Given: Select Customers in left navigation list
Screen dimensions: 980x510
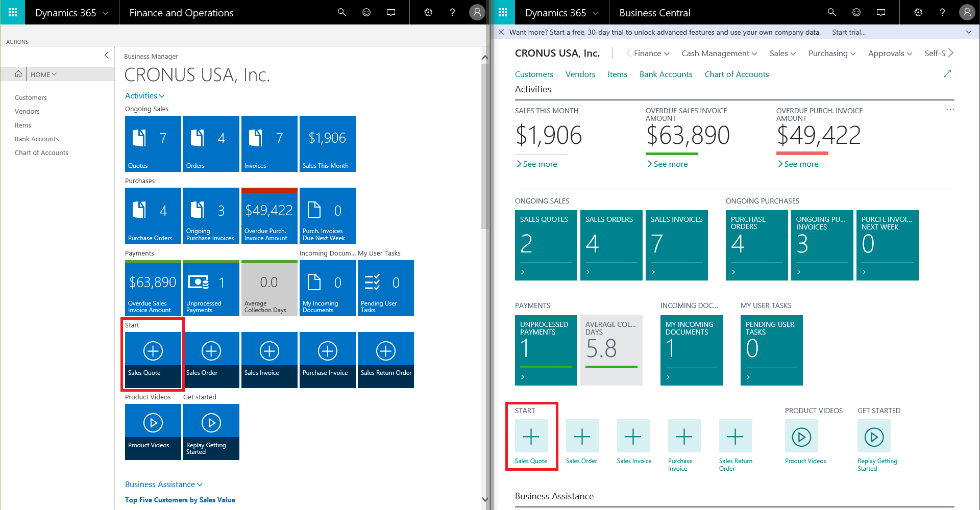Looking at the screenshot, I should click(x=31, y=97).
